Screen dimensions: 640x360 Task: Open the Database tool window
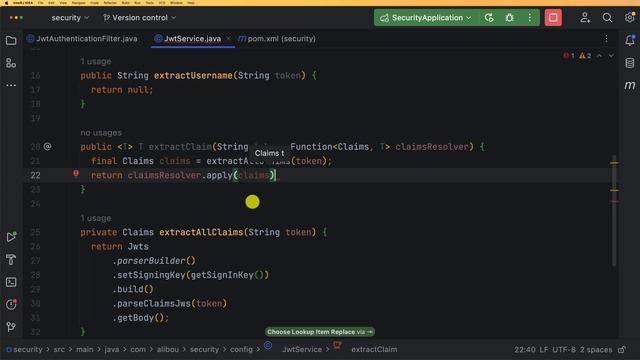coord(630,63)
